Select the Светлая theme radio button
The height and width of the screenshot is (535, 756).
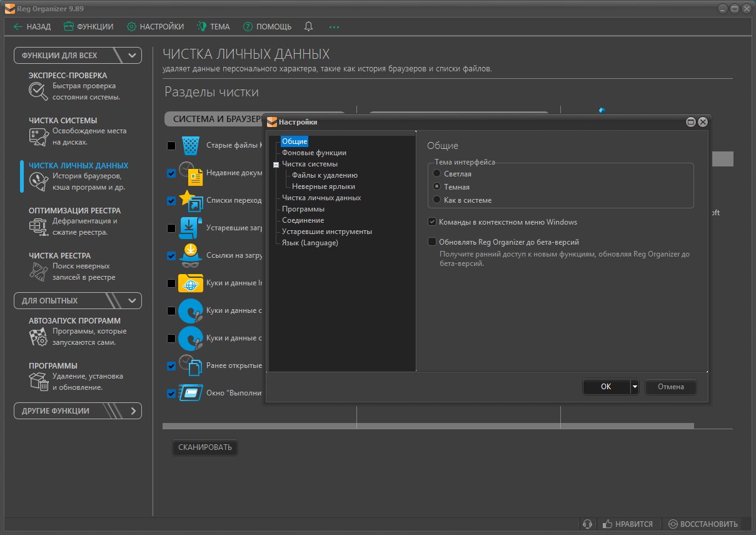[437, 173]
